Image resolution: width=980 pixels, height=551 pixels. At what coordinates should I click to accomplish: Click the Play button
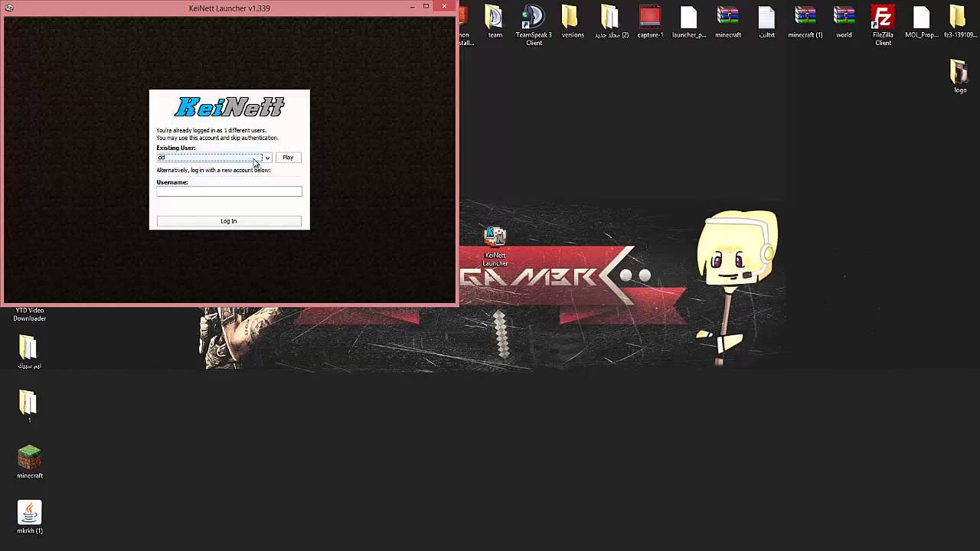coord(288,158)
